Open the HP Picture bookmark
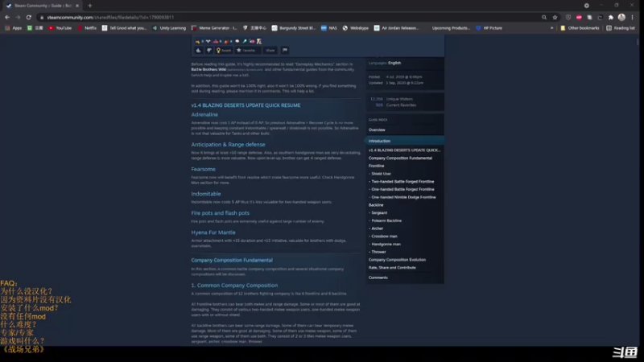 pos(489,28)
